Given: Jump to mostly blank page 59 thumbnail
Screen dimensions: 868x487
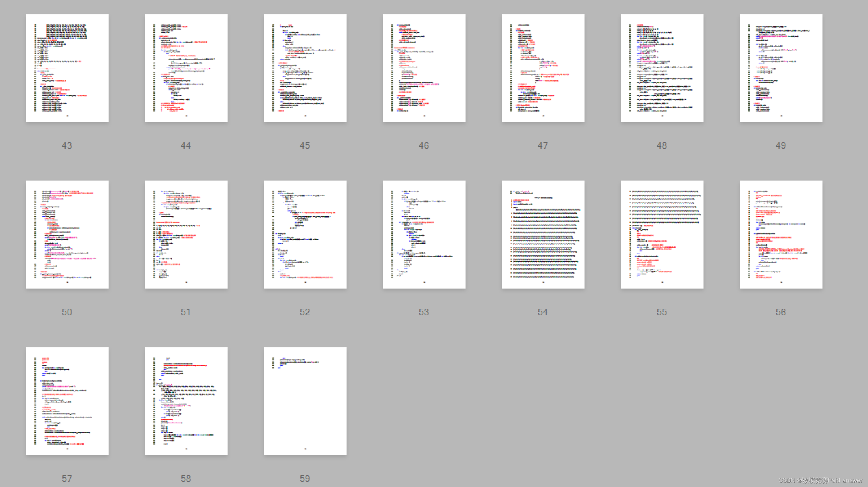Looking at the screenshot, I should 305,401.
